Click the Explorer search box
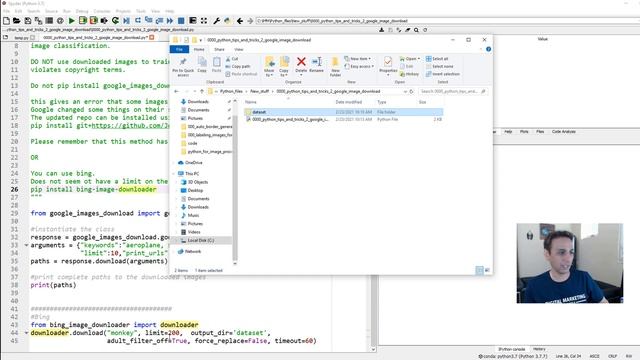Viewport: 640px width, 360px height. click(452, 91)
